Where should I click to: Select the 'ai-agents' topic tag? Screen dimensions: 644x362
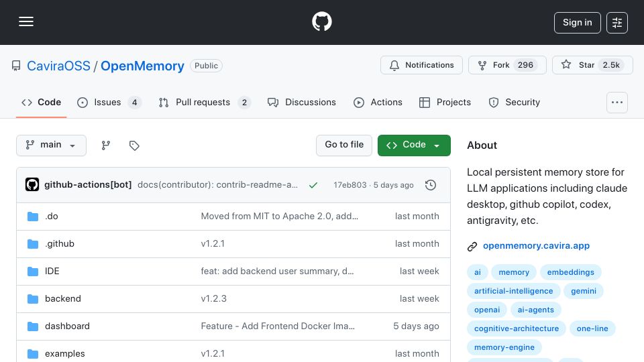pyautogui.click(x=535, y=310)
